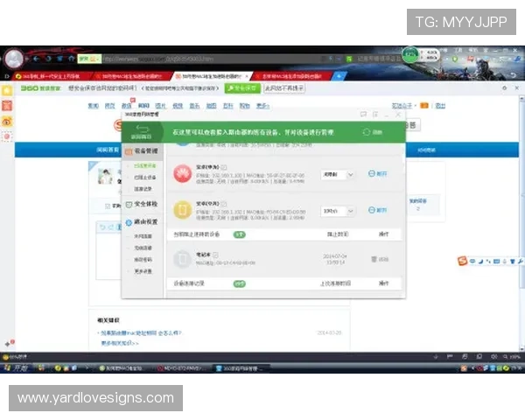The width and height of the screenshot is (525, 420).
Task: Click the yellow phone device icon
Action: click(183, 210)
